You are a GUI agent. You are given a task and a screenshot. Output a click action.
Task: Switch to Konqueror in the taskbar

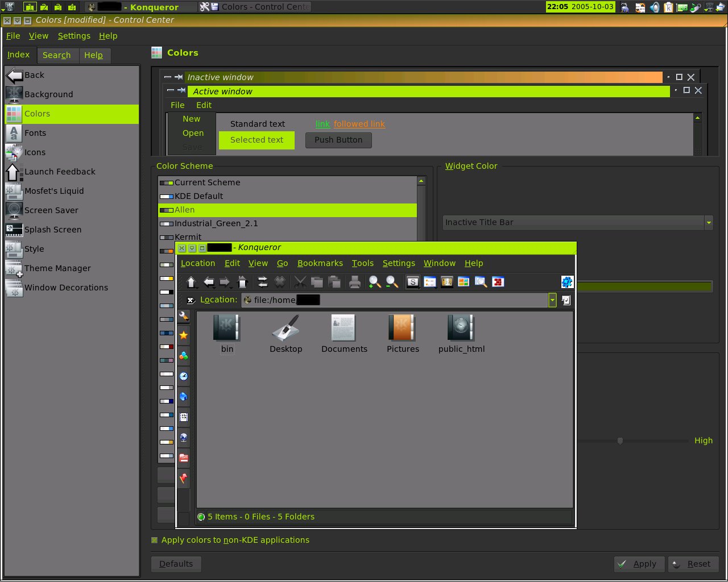141,7
